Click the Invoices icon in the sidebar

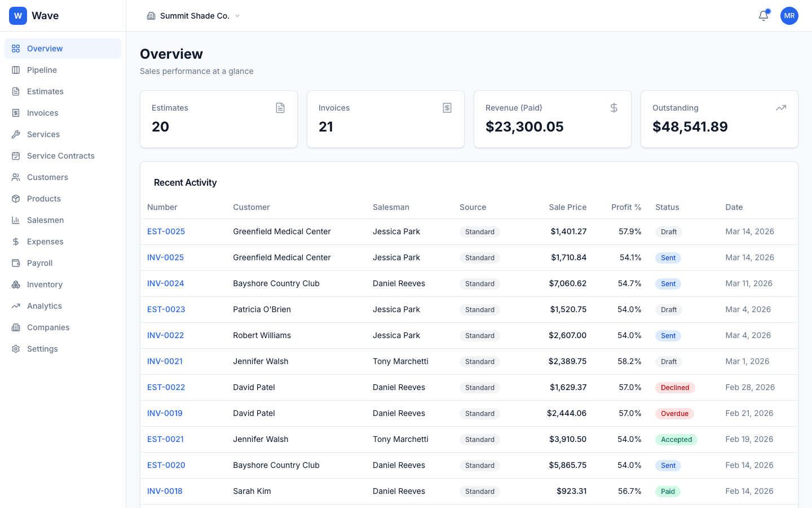coord(16,112)
